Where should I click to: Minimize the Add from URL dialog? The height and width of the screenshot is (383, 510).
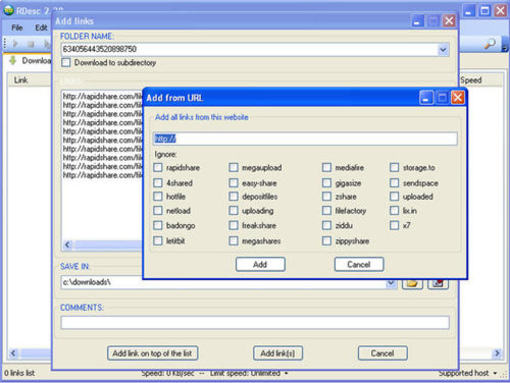[426, 98]
